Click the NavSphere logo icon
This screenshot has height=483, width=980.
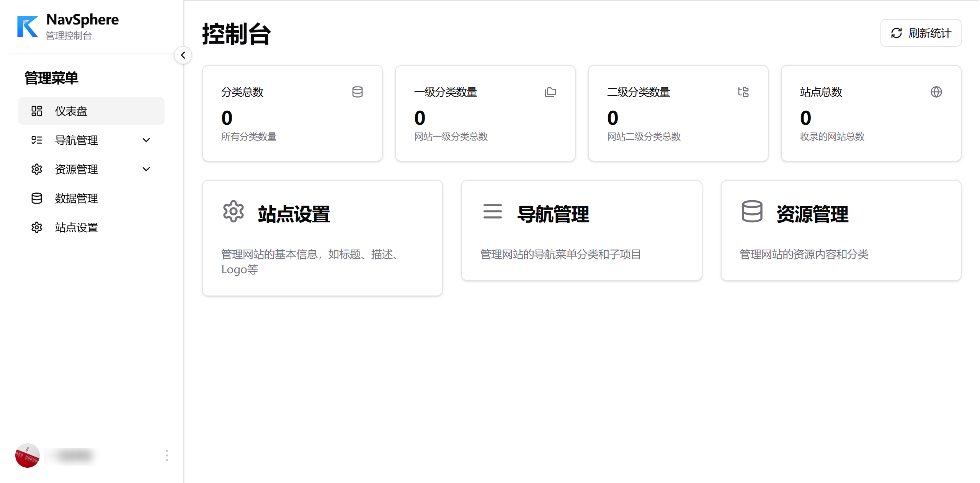[28, 27]
